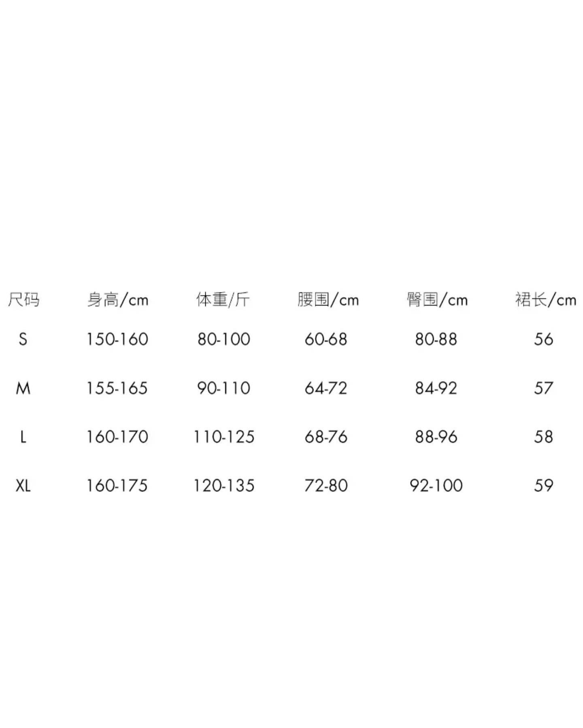Select the S size row label
The image size is (583, 728).
[x=23, y=339]
